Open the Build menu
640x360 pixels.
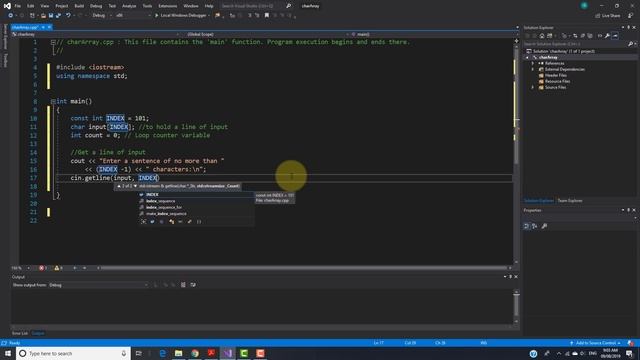[x=79, y=6]
